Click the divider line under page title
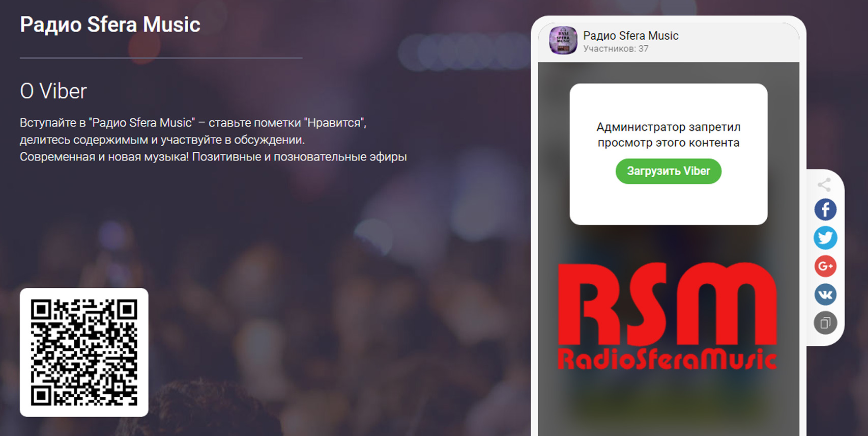The height and width of the screenshot is (436, 868). 161,58
